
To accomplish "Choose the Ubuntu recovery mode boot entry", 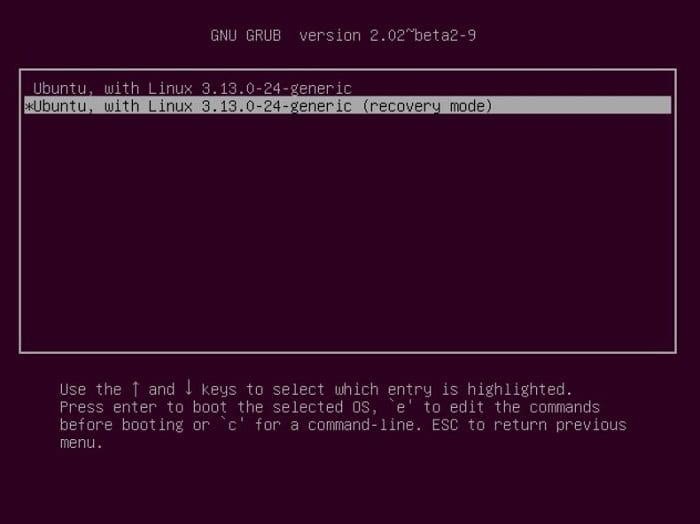I will point(347,106).
